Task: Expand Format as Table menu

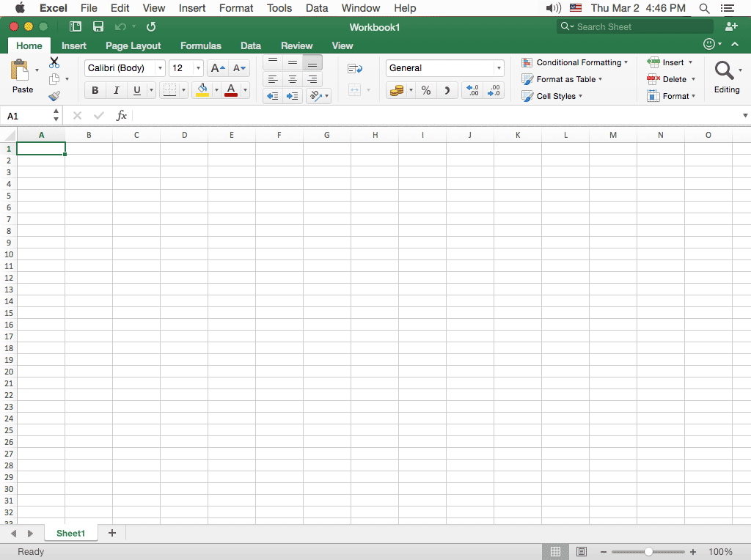Action: [561, 79]
